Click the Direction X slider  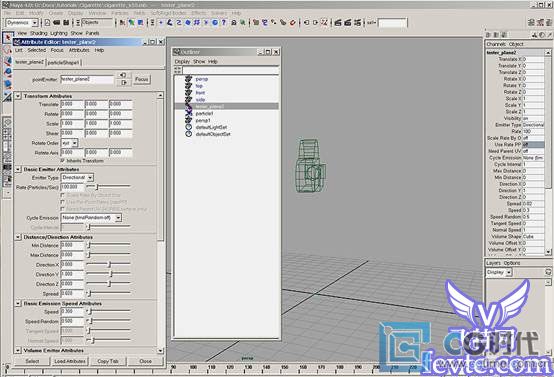108,264
